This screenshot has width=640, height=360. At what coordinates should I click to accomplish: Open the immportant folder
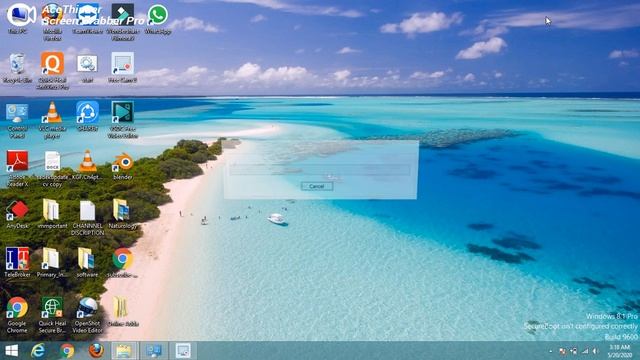tap(51, 210)
